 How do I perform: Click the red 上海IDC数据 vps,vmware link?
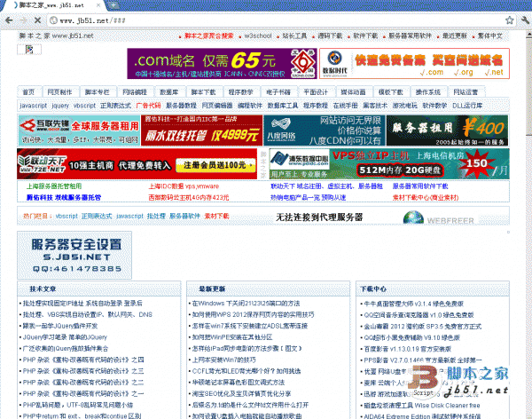click(184, 186)
